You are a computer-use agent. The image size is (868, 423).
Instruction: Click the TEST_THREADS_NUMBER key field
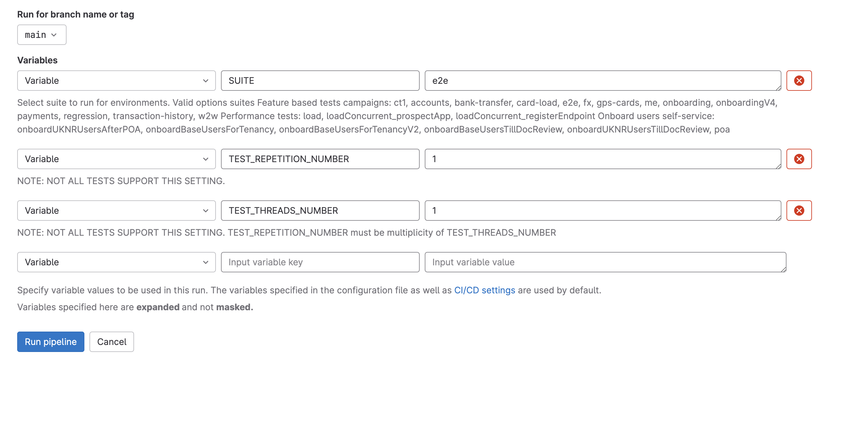tap(319, 210)
